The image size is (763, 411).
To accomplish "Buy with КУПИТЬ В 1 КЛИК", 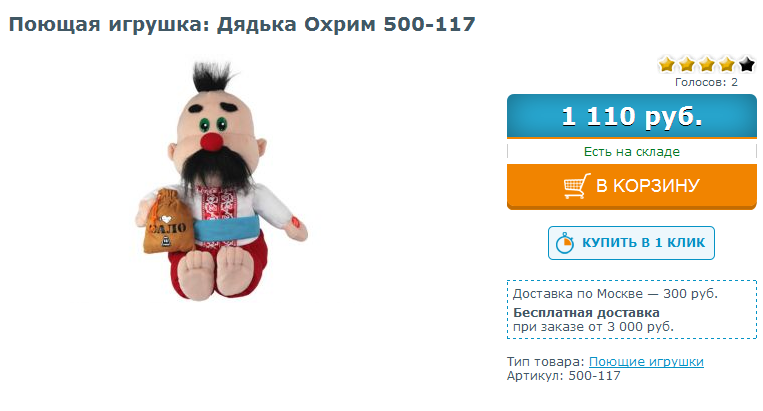I will coord(631,243).
